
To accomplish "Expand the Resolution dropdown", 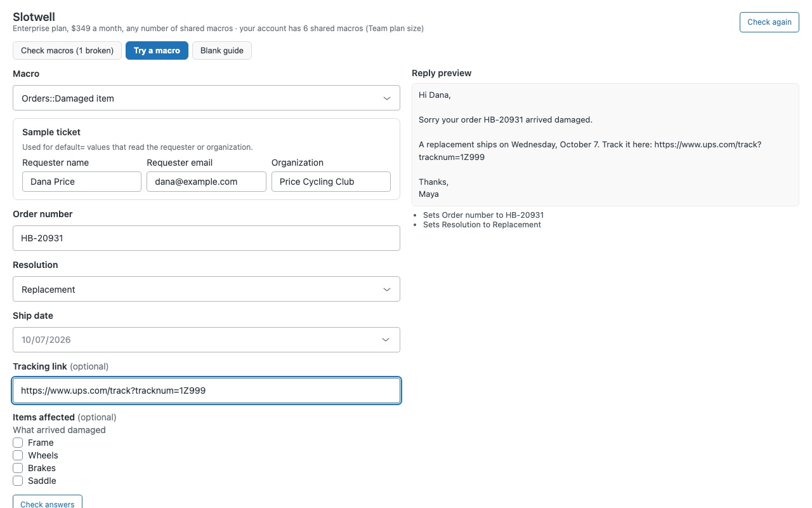I will [206, 289].
